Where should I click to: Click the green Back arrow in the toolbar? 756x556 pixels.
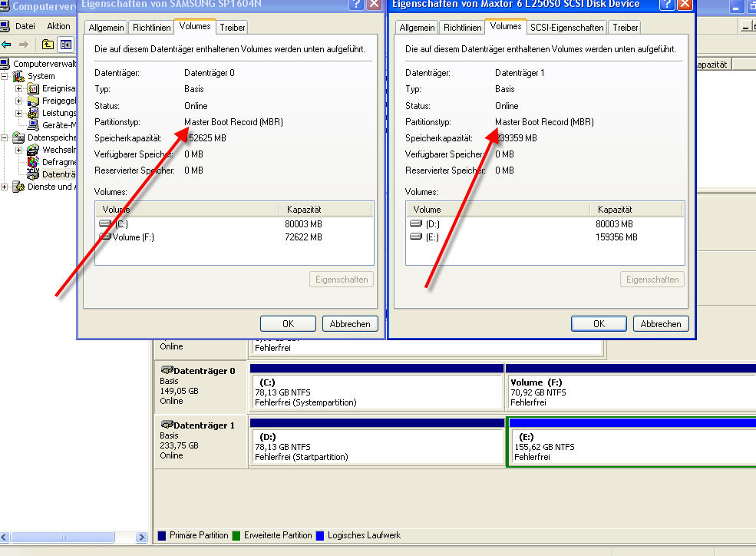7,45
